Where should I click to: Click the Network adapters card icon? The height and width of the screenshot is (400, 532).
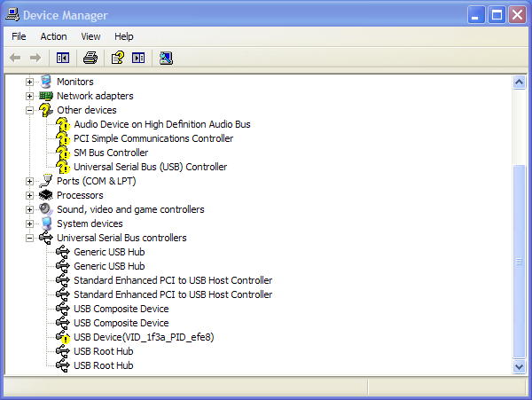(46, 96)
